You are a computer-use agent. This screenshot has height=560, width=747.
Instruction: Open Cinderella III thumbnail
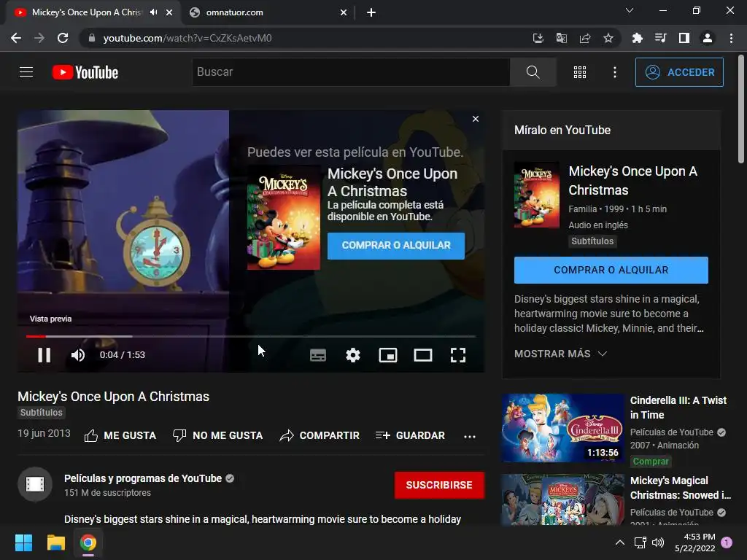562,427
